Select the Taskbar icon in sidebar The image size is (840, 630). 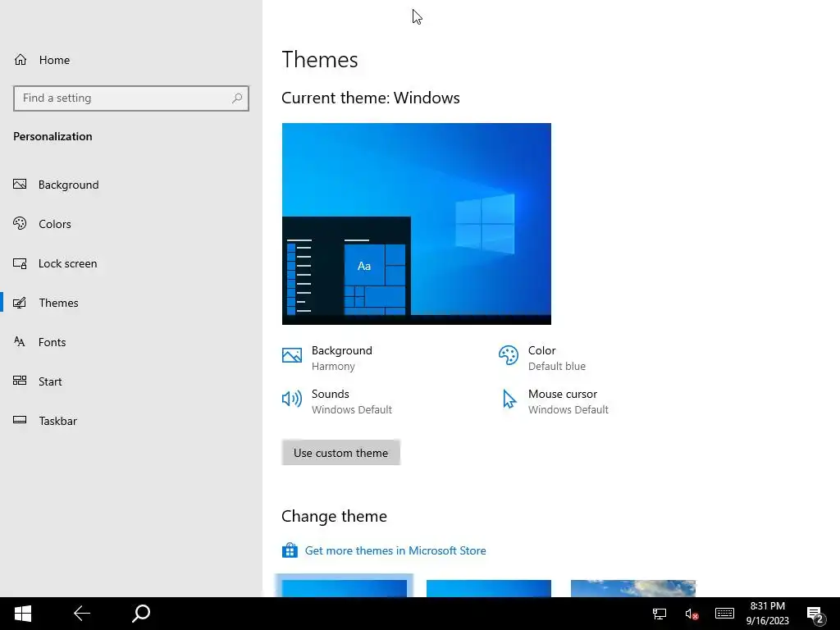click(x=20, y=420)
